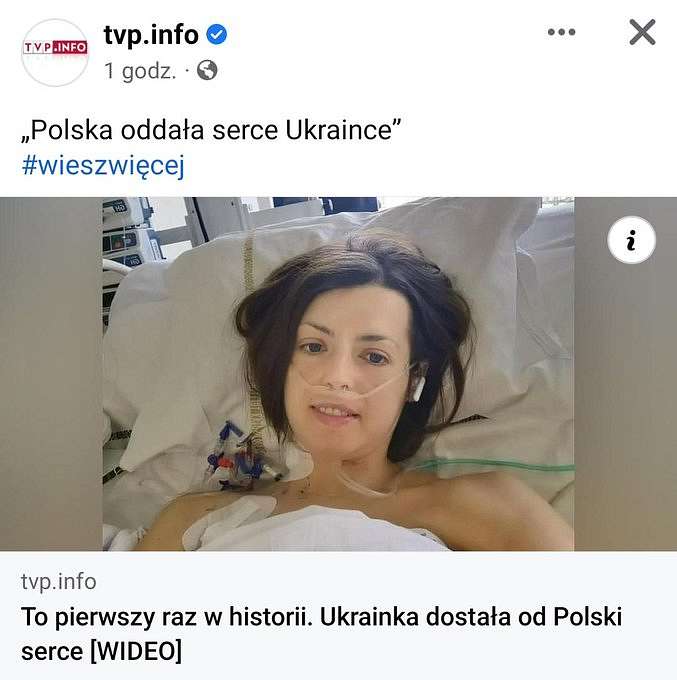Click the words 'Ukrainka dostała od Polski'
This screenshot has width=677, height=680.
[x=471, y=617]
